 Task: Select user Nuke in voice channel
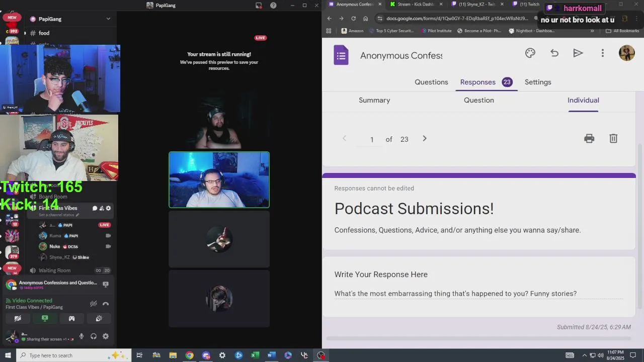coord(55,246)
